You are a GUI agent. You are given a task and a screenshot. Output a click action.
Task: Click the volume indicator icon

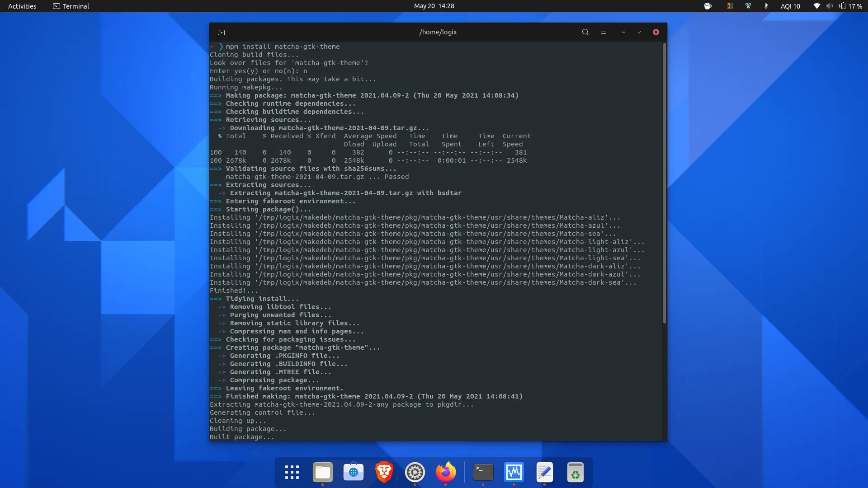pos(829,6)
